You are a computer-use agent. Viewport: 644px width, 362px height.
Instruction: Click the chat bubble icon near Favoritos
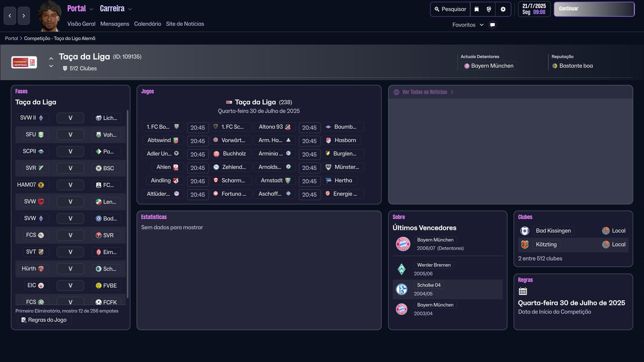[x=492, y=25]
